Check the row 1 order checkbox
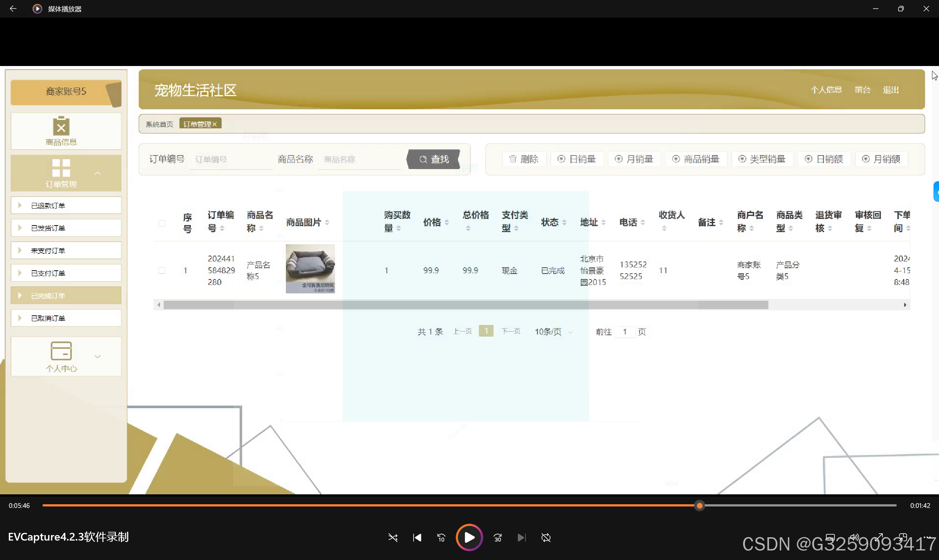This screenshot has height=560, width=939. (162, 270)
